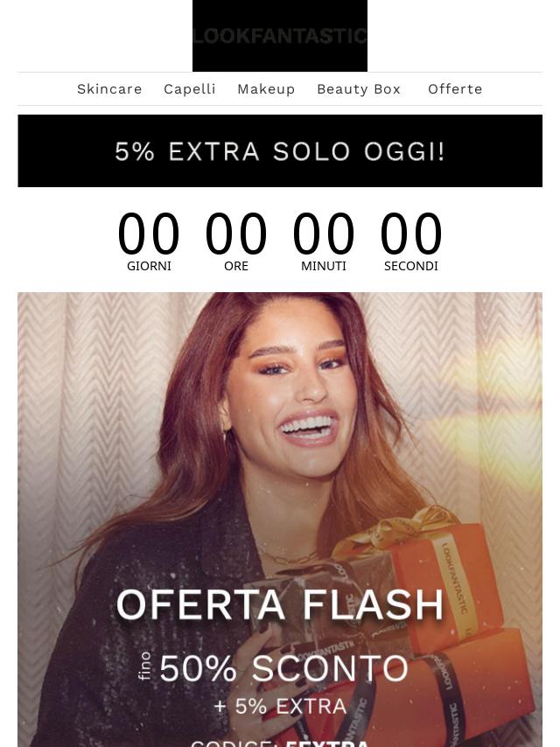Click the countdown hours digits
Viewport: 560px width, 747px height.
pyautogui.click(x=236, y=234)
